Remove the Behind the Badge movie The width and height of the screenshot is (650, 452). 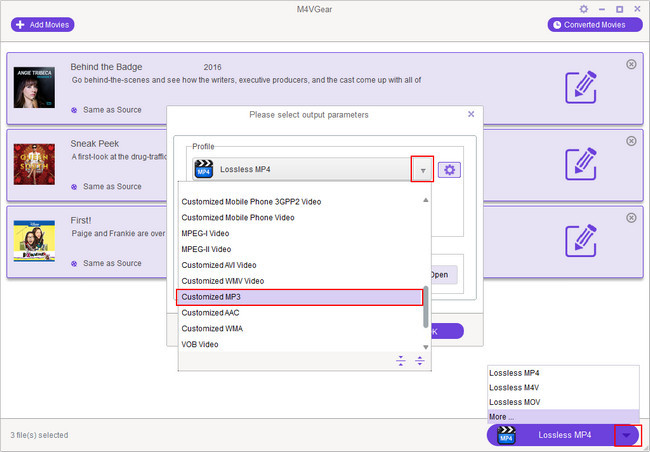point(631,64)
